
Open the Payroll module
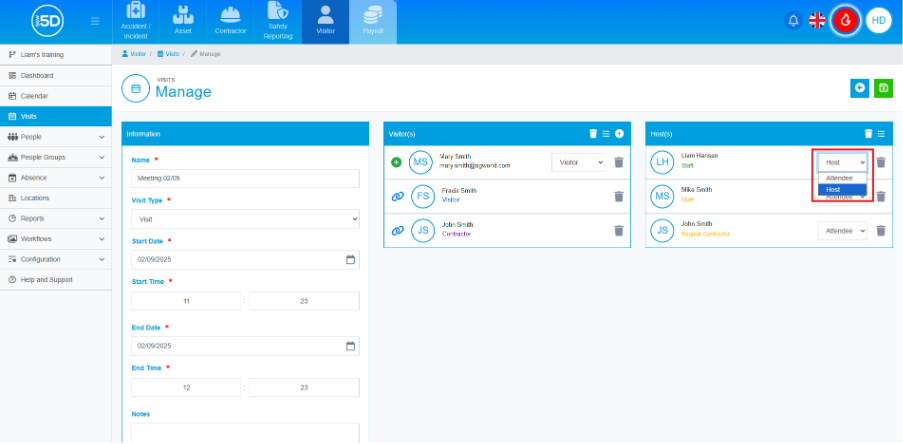pyautogui.click(x=373, y=22)
